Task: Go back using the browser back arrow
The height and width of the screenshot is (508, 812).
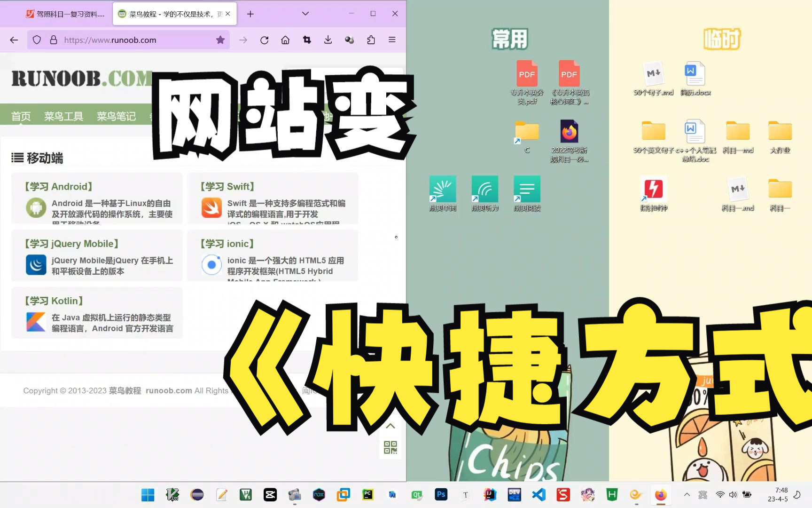Action: 14,40
